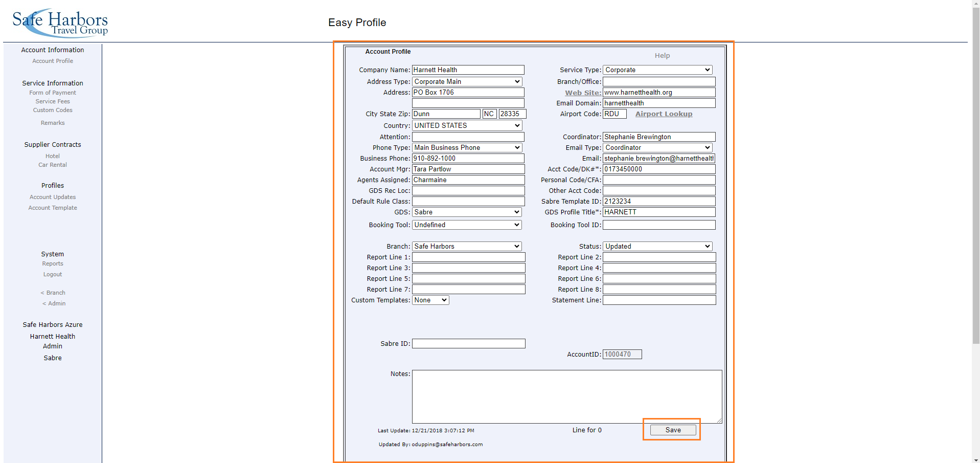This screenshot has width=980, height=463.
Task: Click the GDS Rec Loc field
Action: point(468,191)
